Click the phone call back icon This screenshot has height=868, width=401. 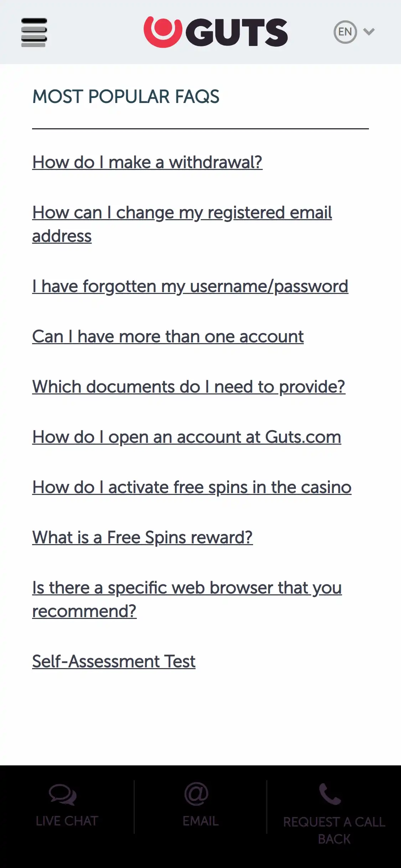(x=330, y=794)
